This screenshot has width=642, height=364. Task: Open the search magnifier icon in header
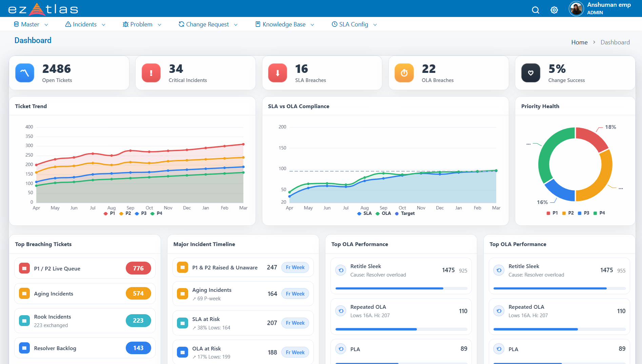pos(535,10)
